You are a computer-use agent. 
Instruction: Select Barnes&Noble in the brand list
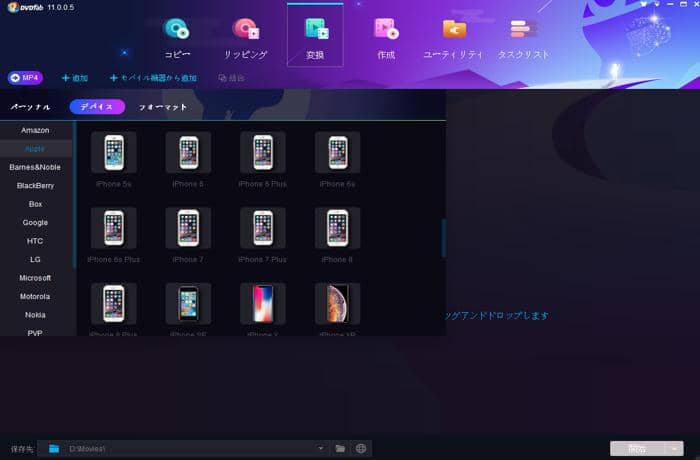point(35,167)
